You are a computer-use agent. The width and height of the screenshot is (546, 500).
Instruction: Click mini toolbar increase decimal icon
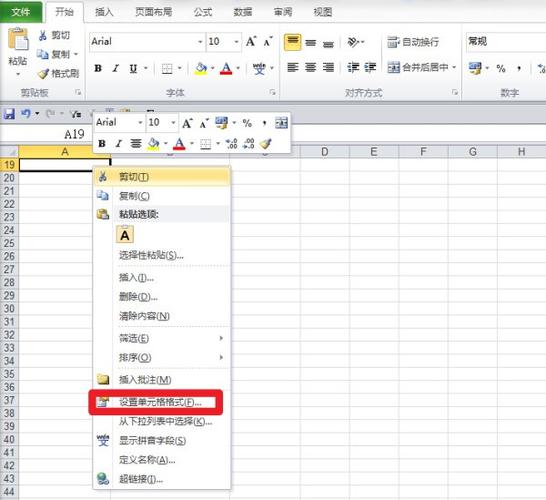(231, 143)
